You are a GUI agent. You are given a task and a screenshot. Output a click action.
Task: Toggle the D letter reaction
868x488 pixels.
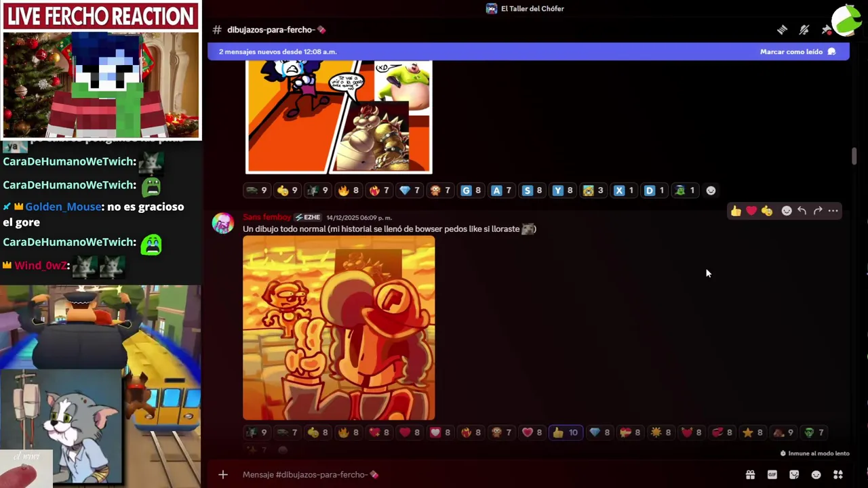point(654,190)
